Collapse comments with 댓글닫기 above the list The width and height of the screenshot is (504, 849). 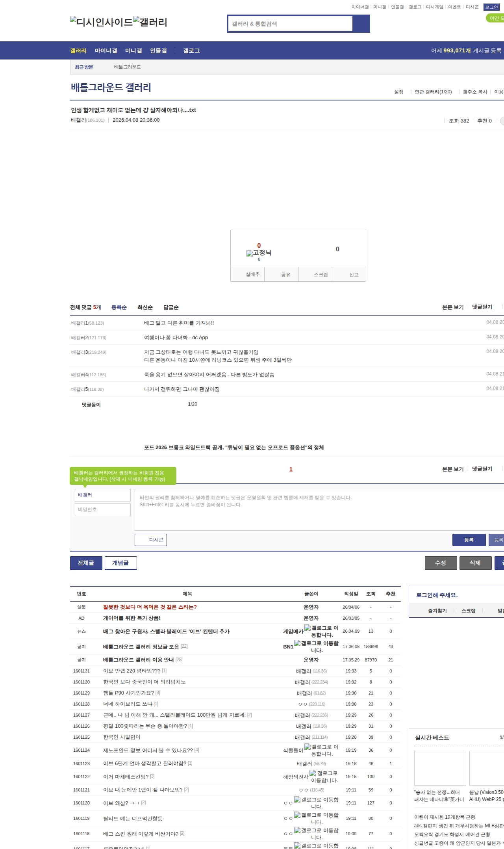(x=482, y=307)
